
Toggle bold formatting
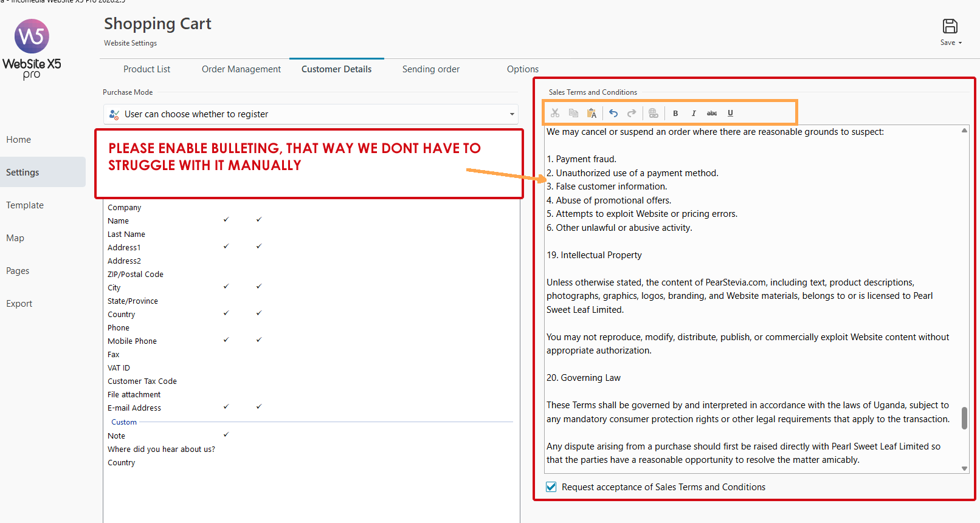coord(675,113)
